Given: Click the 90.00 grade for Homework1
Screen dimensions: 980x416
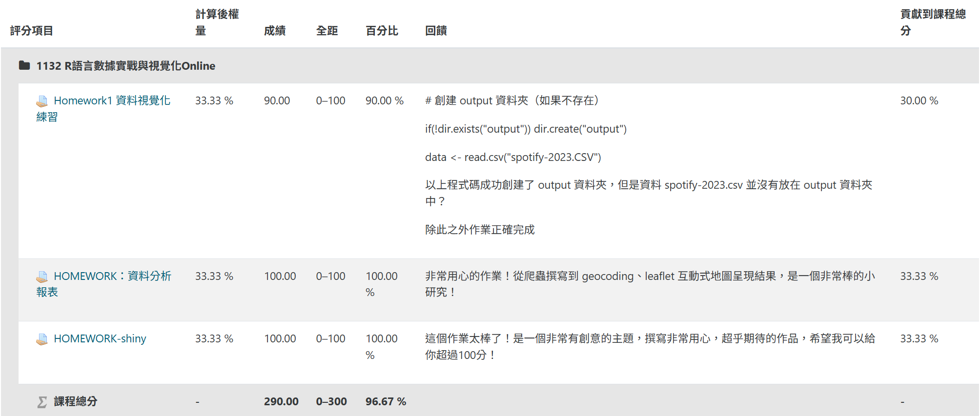Looking at the screenshot, I should click(277, 100).
